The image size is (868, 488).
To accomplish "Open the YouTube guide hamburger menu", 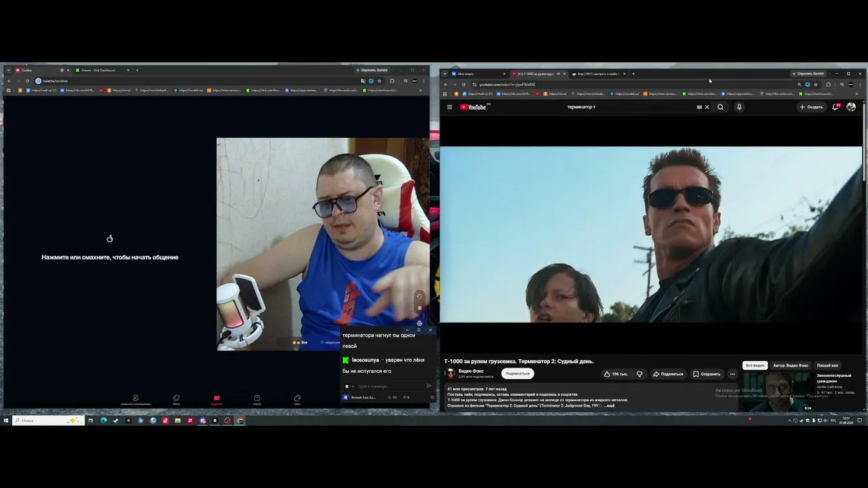I will coord(449,107).
